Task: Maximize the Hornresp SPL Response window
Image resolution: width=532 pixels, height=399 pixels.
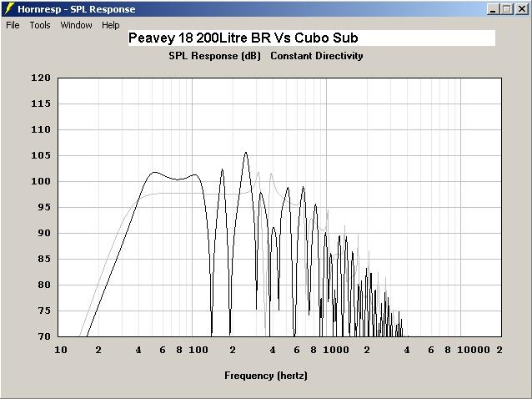Action: (507, 9)
